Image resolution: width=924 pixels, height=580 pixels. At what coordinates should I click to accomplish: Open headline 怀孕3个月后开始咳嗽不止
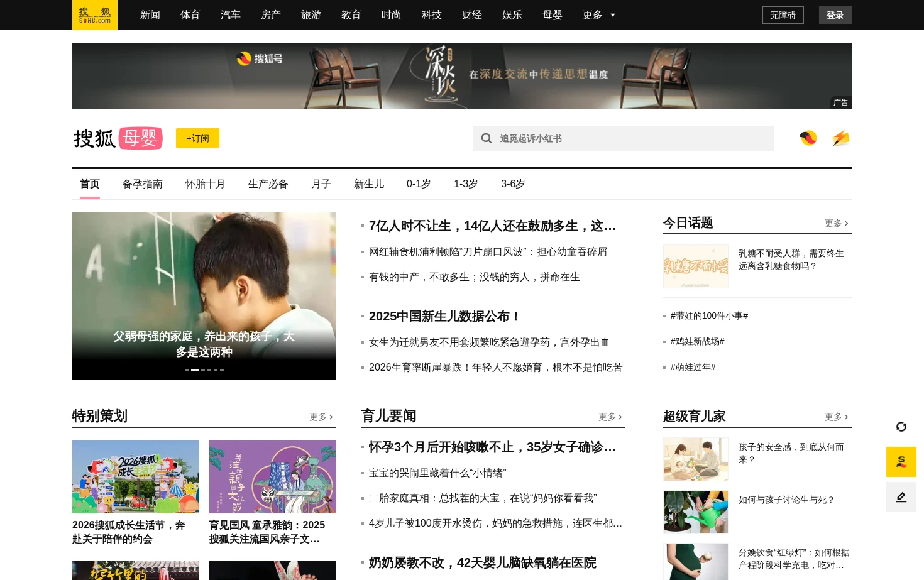(x=492, y=447)
